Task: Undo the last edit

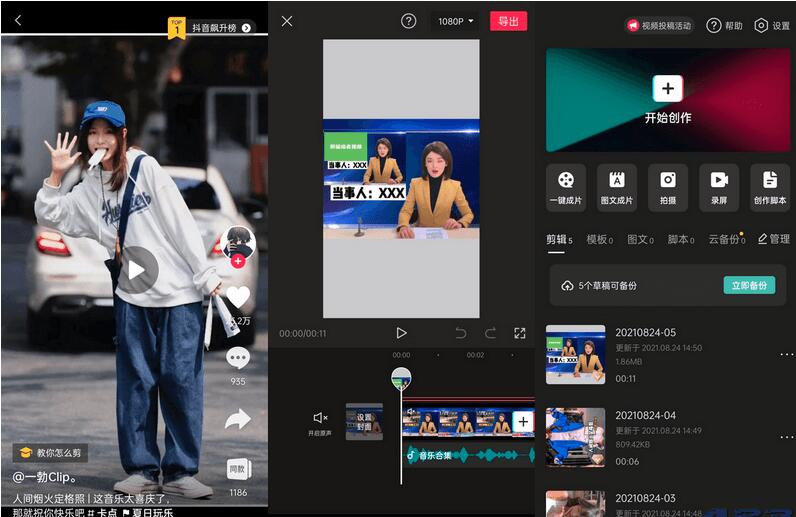Action: click(x=460, y=333)
